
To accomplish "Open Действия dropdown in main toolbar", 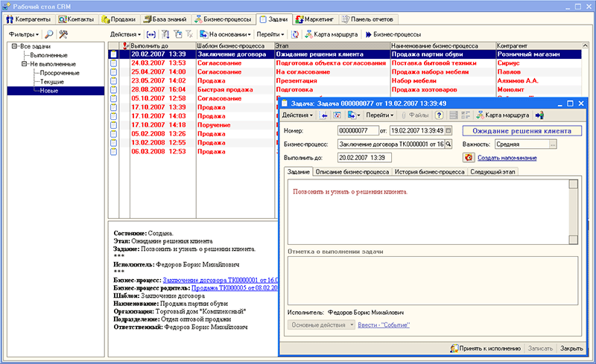I will pos(125,34).
